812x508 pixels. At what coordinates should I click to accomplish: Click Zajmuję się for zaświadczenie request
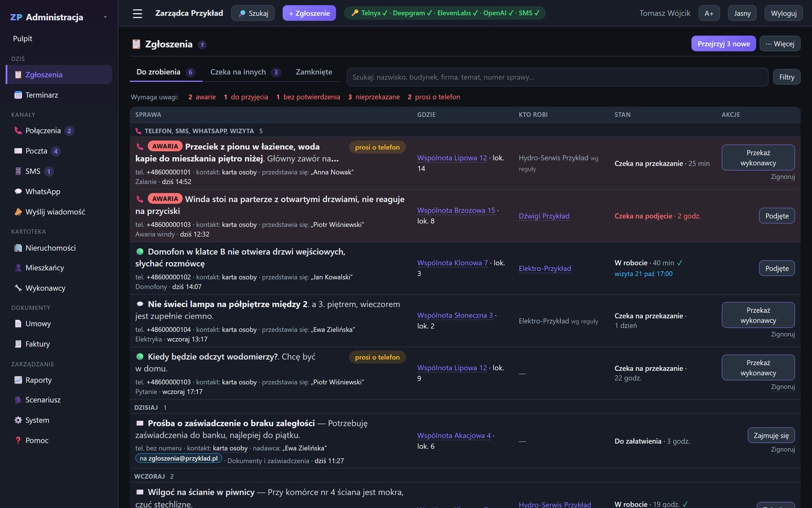tap(771, 435)
